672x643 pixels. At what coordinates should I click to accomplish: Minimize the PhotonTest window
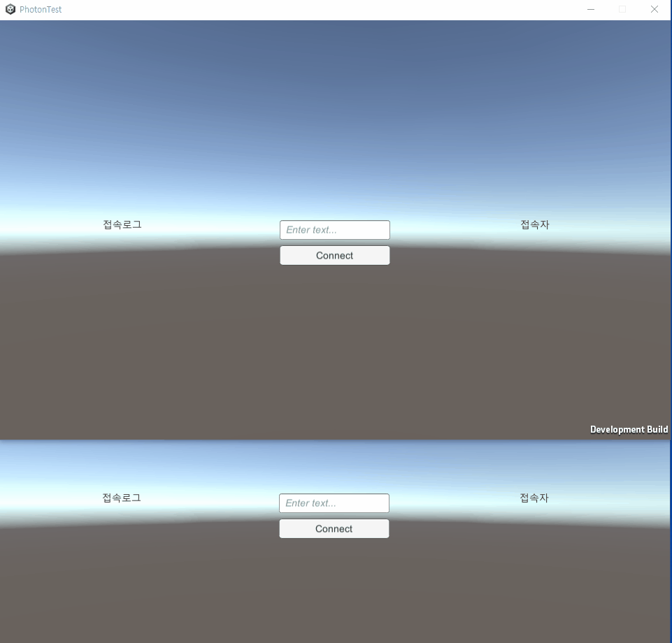(x=591, y=9)
